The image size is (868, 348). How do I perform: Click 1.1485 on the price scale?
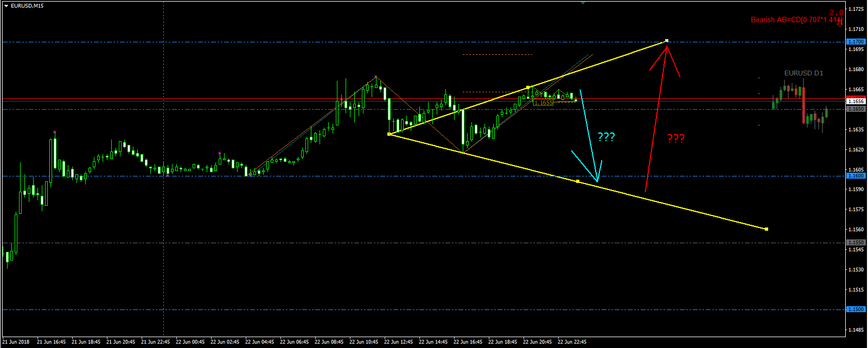tap(857, 330)
